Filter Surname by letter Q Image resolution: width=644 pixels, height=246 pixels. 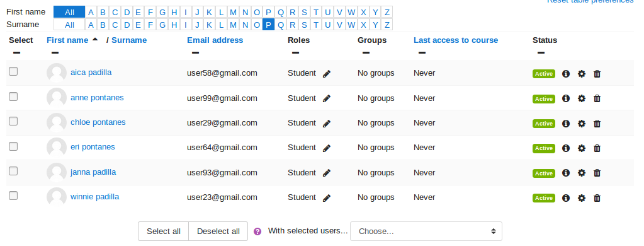coord(281,25)
